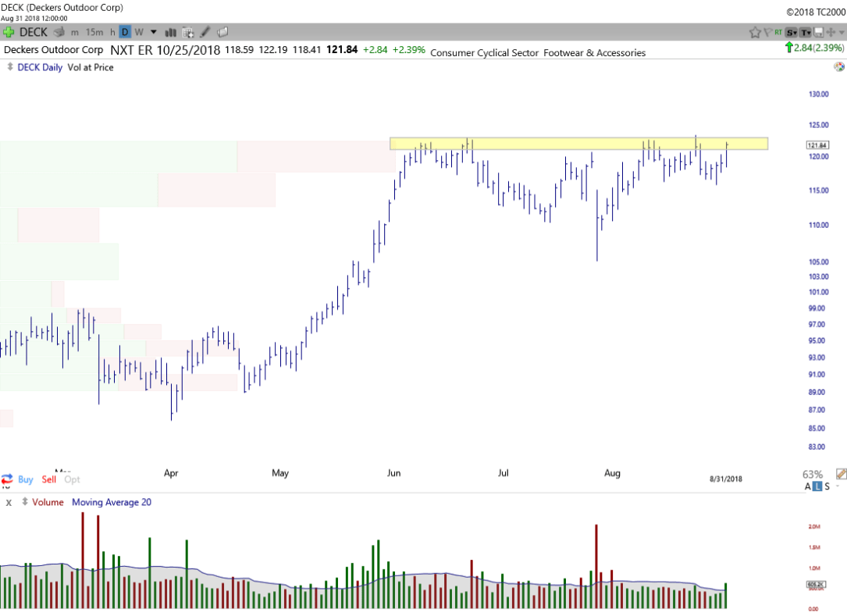The width and height of the screenshot is (847, 616).
Task: Switch to the weekly W timeframe
Action: click(138, 32)
